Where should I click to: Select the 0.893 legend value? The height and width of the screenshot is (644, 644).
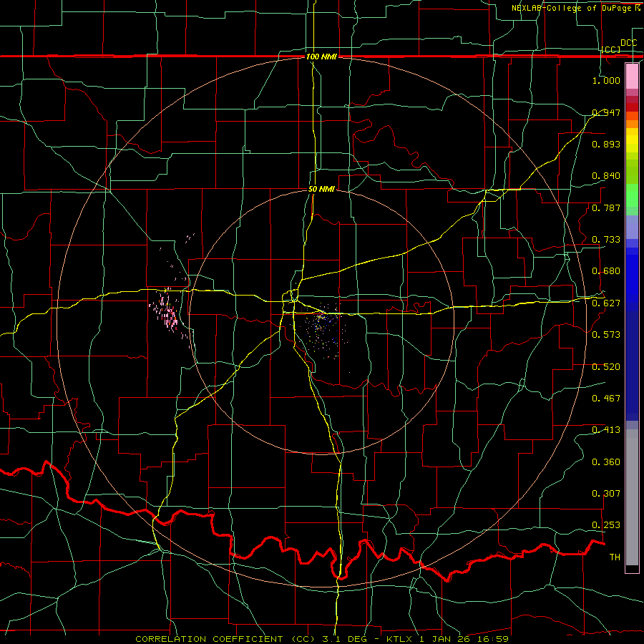pyautogui.click(x=606, y=144)
